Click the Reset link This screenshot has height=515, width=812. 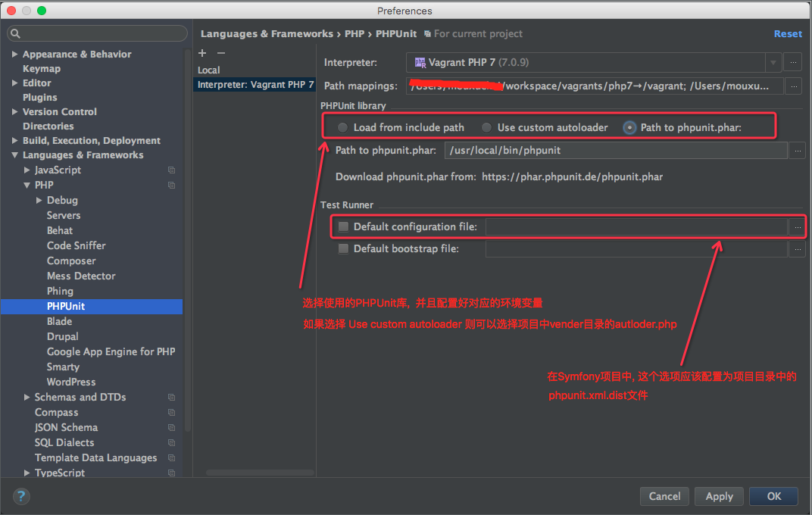click(787, 33)
